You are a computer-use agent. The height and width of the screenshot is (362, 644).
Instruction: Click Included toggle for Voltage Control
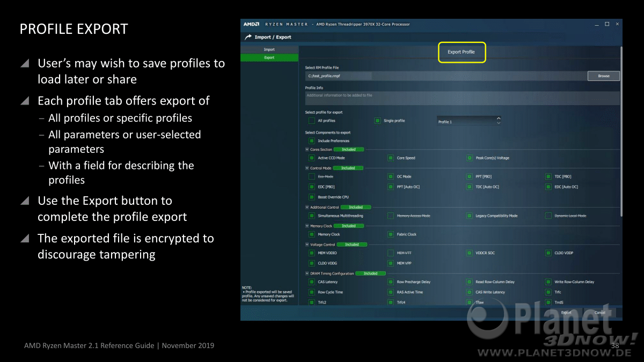click(x=352, y=245)
